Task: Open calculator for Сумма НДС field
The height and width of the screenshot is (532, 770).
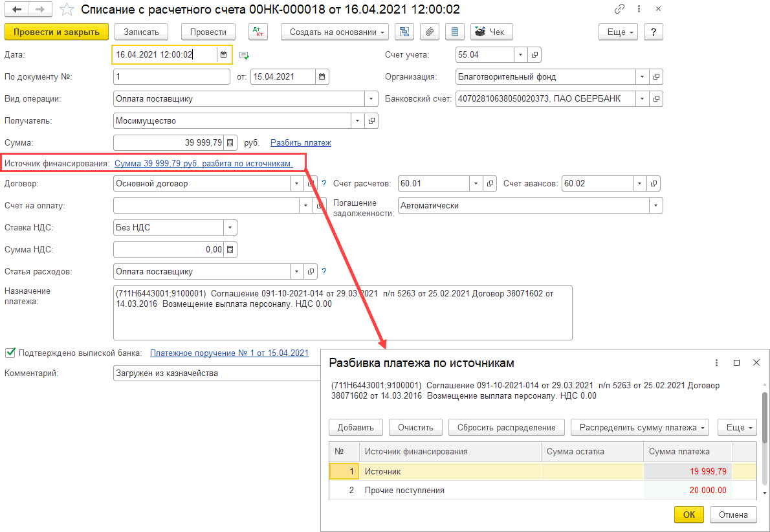Action: point(230,249)
